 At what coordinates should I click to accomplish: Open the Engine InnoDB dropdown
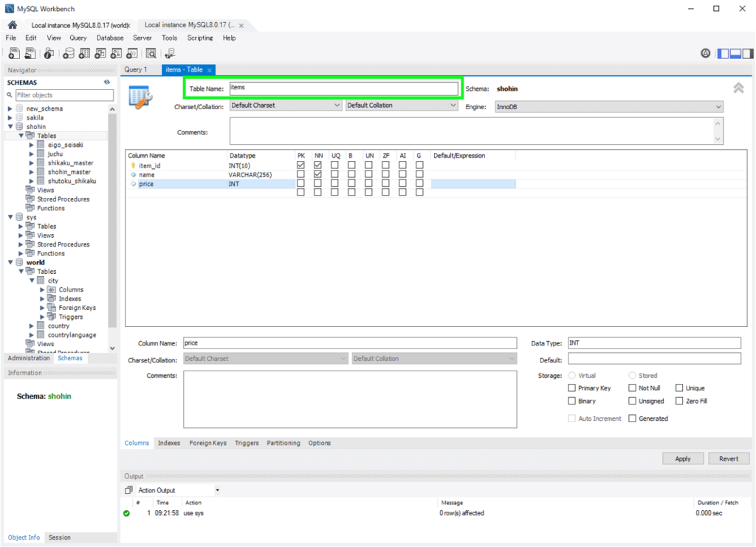[x=609, y=106]
